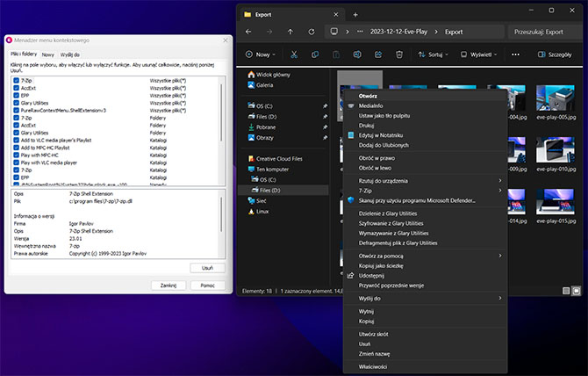Unpin Pobrane using its pin icon
The width and height of the screenshot is (588, 376).
[x=325, y=127]
